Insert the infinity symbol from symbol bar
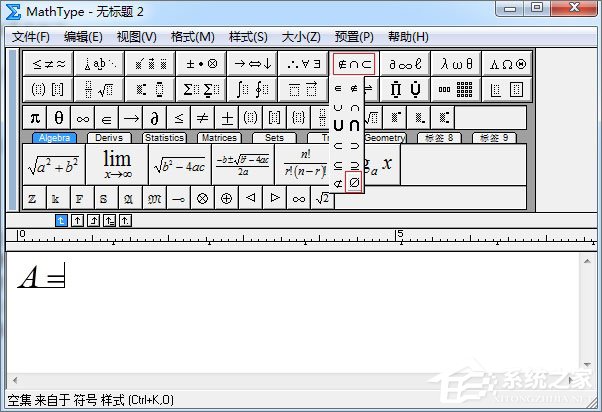The height and width of the screenshot is (412, 602). tap(83, 118)
